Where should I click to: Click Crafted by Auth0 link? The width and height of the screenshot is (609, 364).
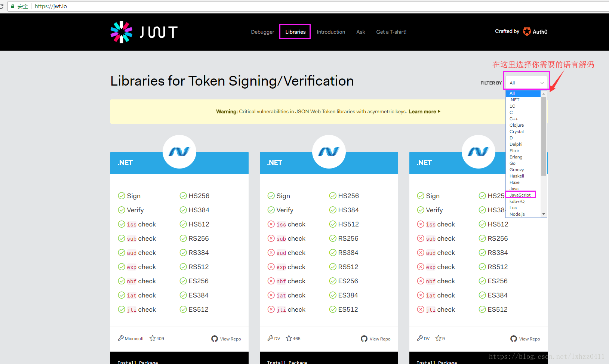pos(521,32)
